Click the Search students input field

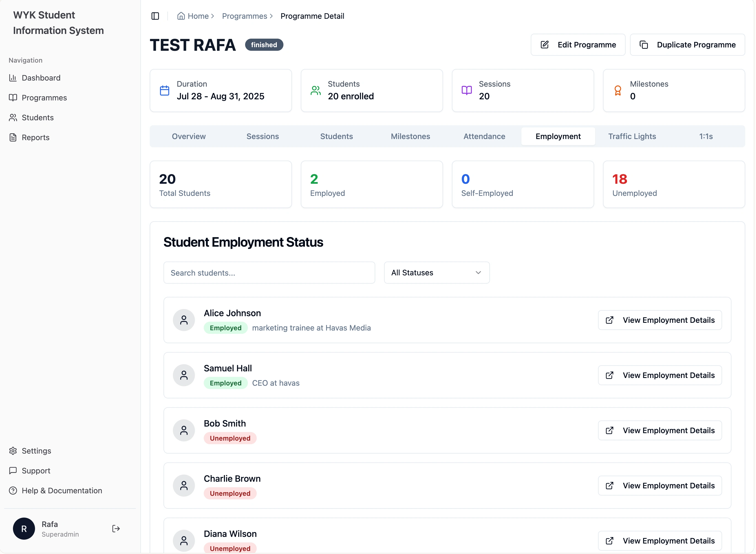(269, 273)
